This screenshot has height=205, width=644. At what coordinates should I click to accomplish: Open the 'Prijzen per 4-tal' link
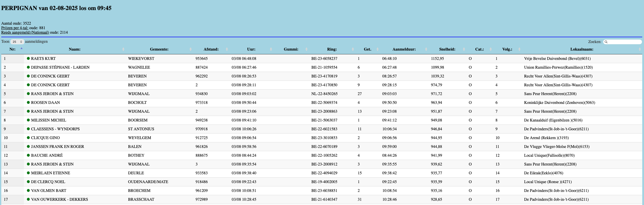[x=15, y=28]
